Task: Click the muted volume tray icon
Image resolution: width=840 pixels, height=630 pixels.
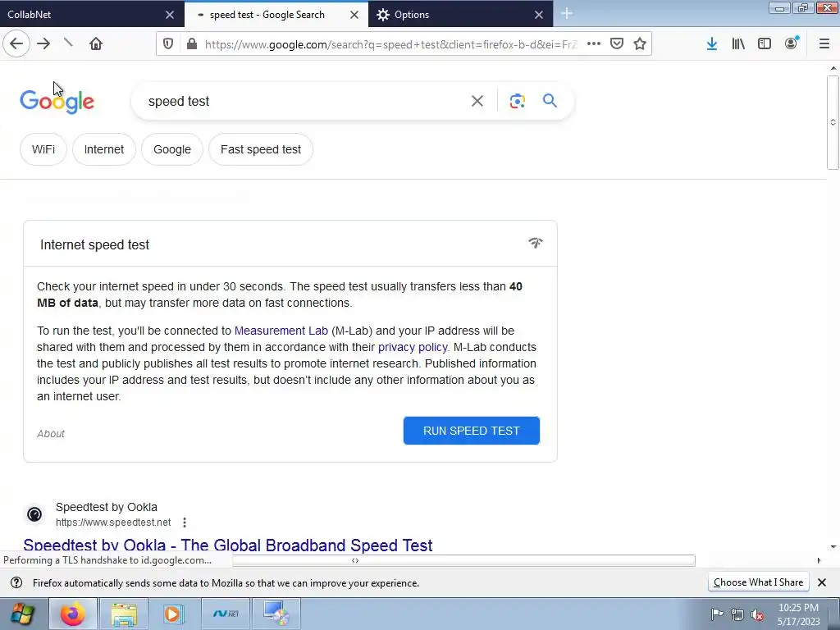Action: [x=757, y=614]
